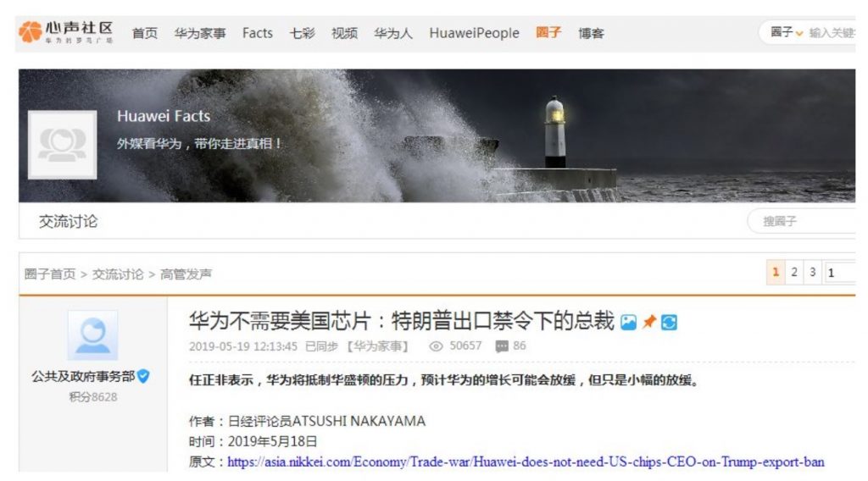This screenshot has width=868, height=481.
Task: Click the Huawei Facts group title
Action: [x=164, y=116]
